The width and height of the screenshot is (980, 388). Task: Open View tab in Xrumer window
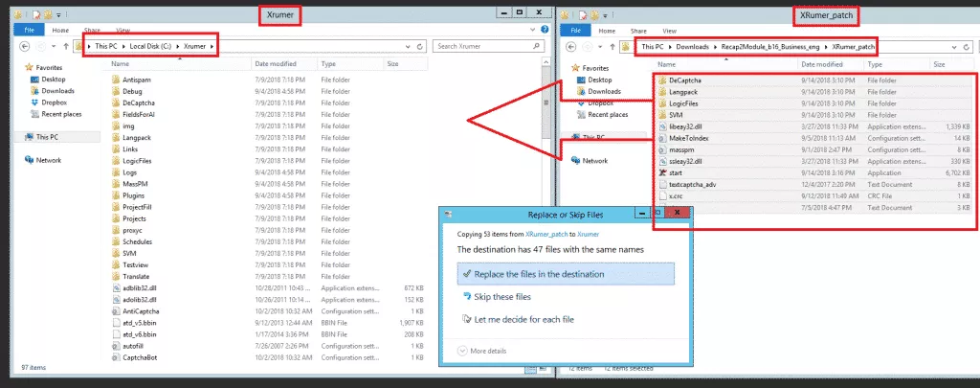(123, 30)
